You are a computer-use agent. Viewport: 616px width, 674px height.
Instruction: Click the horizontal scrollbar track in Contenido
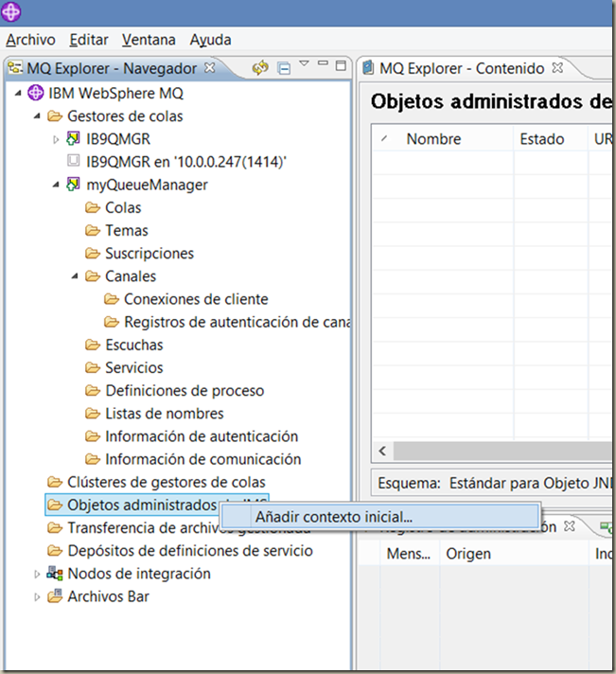pyautogui.click(x=502, y=451)
